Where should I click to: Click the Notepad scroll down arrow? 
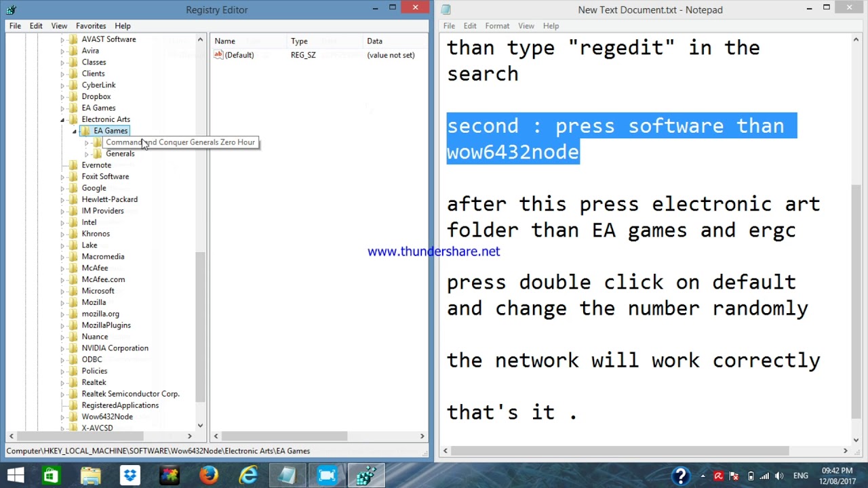(x=856, y=440)
